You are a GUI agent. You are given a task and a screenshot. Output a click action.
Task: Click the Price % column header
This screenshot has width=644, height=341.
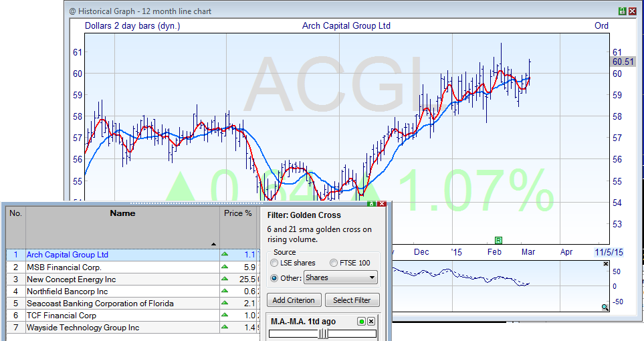(x=238, y=227)
